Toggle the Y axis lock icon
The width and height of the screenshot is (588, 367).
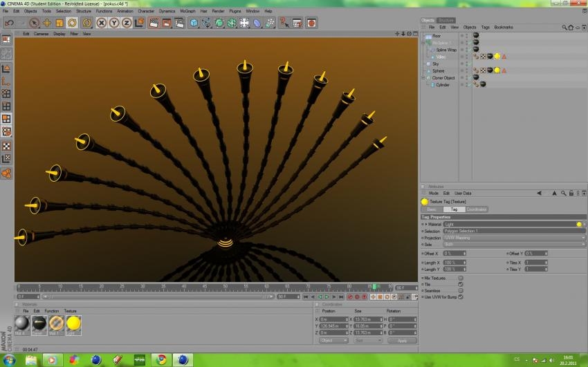[114, 23]
